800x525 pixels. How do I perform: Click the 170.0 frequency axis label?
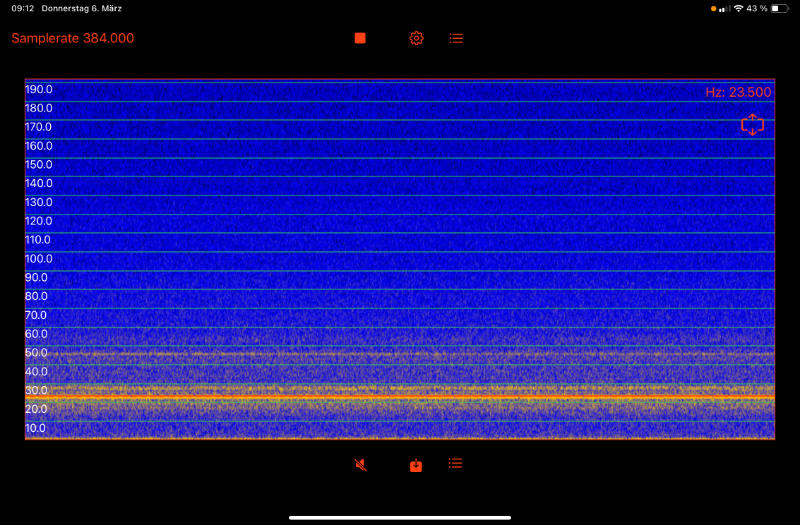[39, 127]
